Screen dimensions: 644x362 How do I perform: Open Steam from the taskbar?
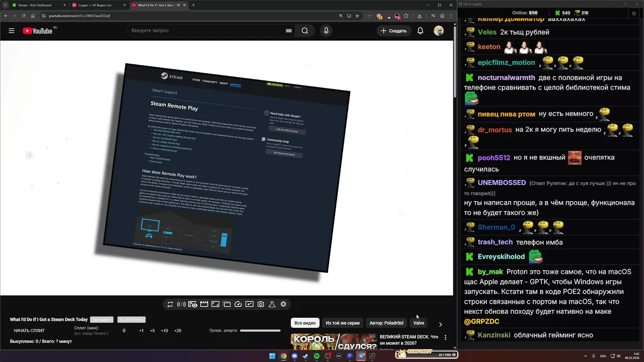tap(305, 356)
